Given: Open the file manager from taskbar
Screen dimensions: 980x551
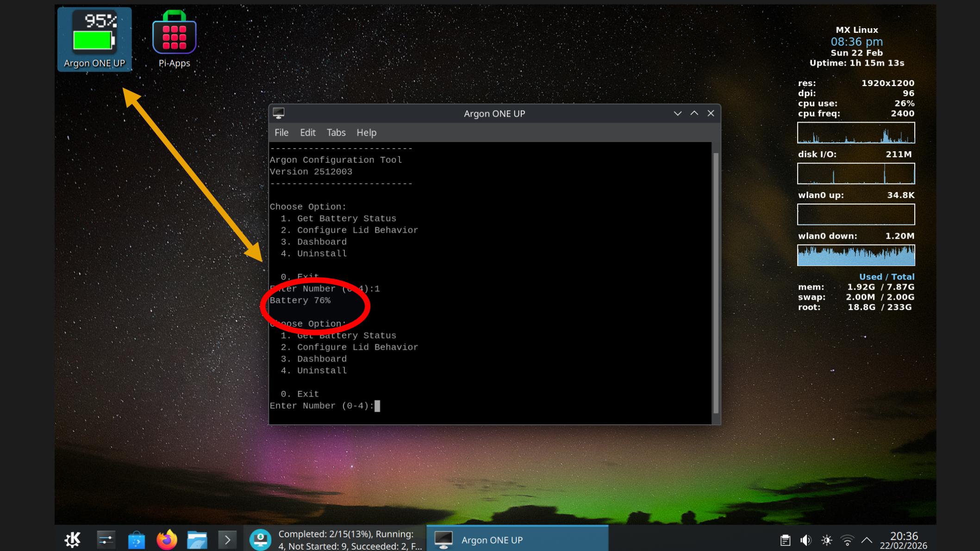Looking at the screenshot, I should [197, 539].
